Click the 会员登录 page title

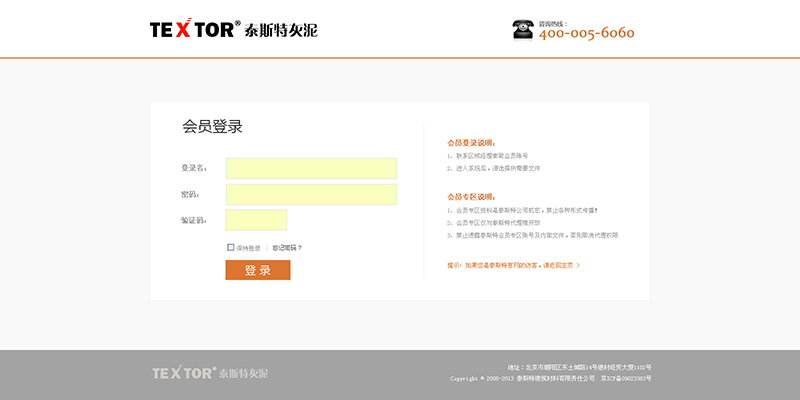pos(212,127)
